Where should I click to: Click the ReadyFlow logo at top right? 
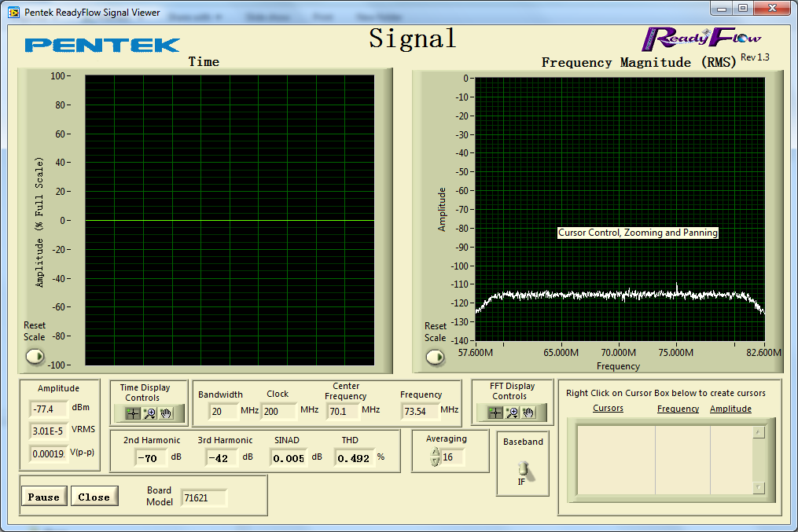[701, 38]
